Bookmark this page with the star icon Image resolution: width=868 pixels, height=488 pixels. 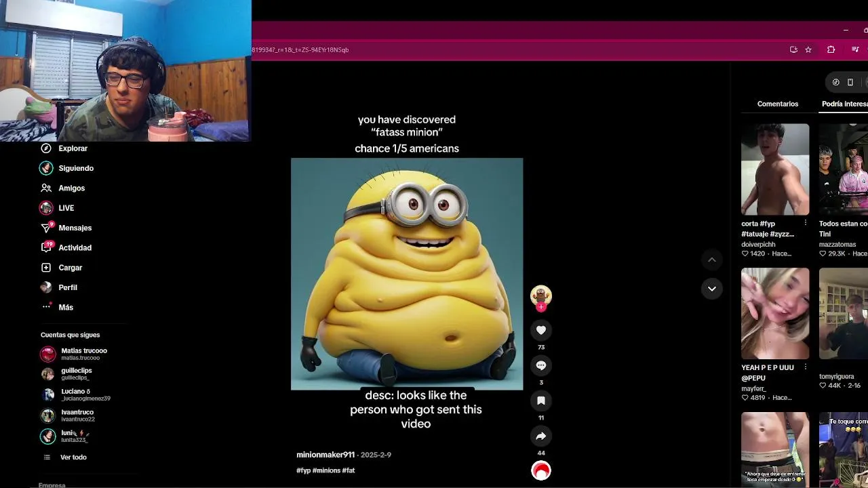click(808, 49)
